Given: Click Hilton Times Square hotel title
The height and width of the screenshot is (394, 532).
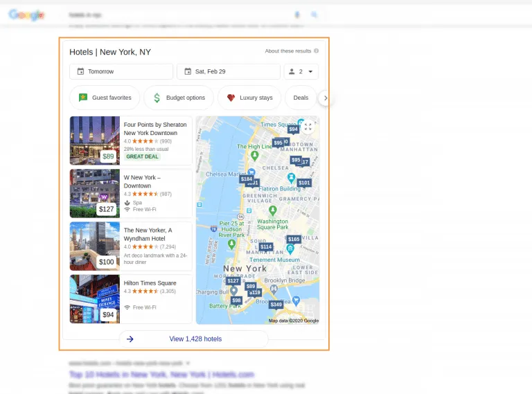Looking at the screenshot, I should click(150, 283).
